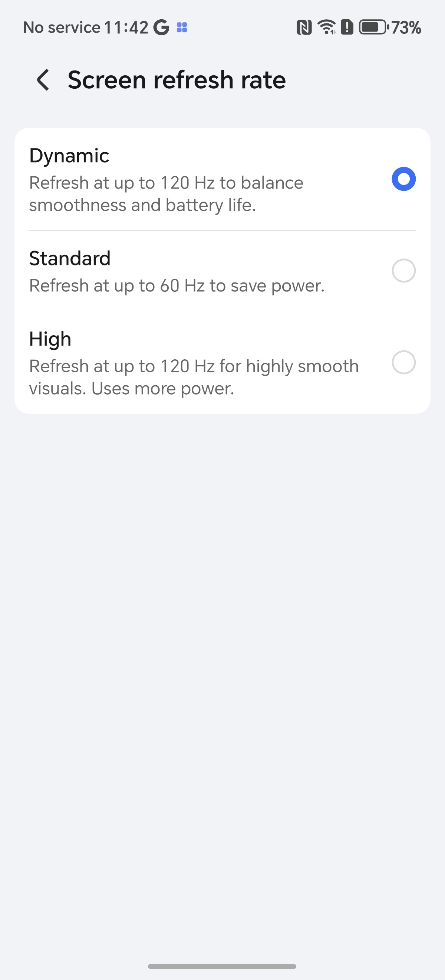Tap the High option title
The image size is (445, 980).
[x=50, y=339]
